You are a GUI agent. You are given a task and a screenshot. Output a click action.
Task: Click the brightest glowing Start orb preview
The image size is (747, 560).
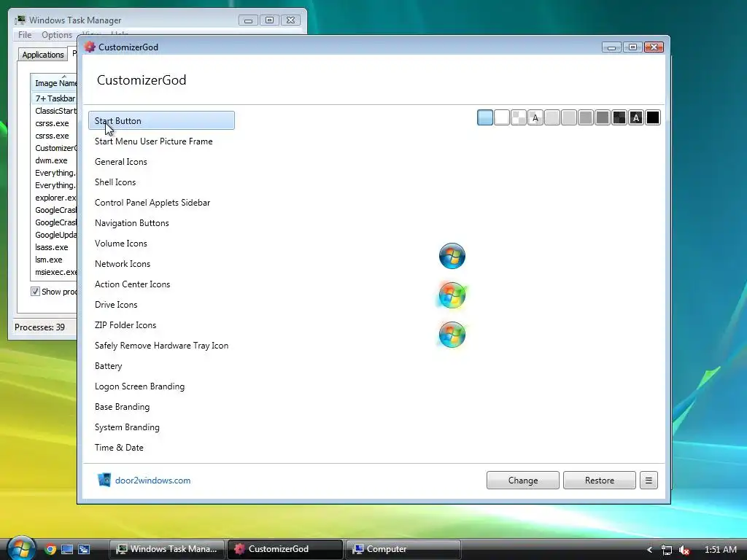pos(452,295)
